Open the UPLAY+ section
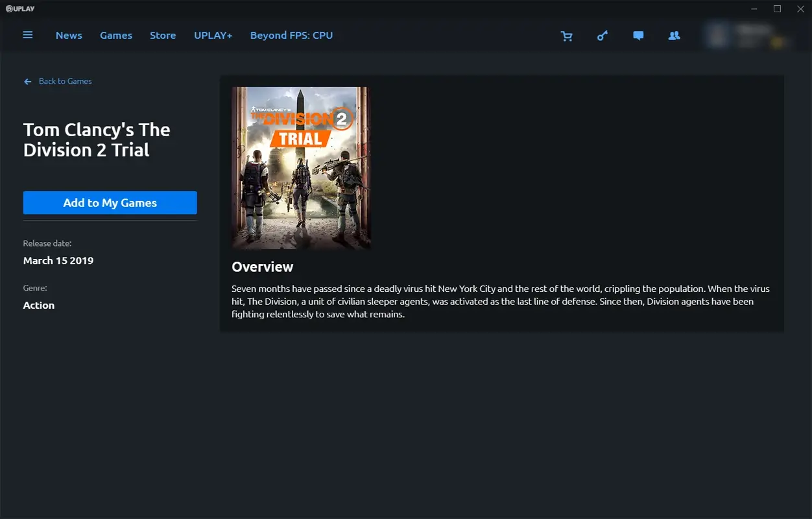 (213, 36)
